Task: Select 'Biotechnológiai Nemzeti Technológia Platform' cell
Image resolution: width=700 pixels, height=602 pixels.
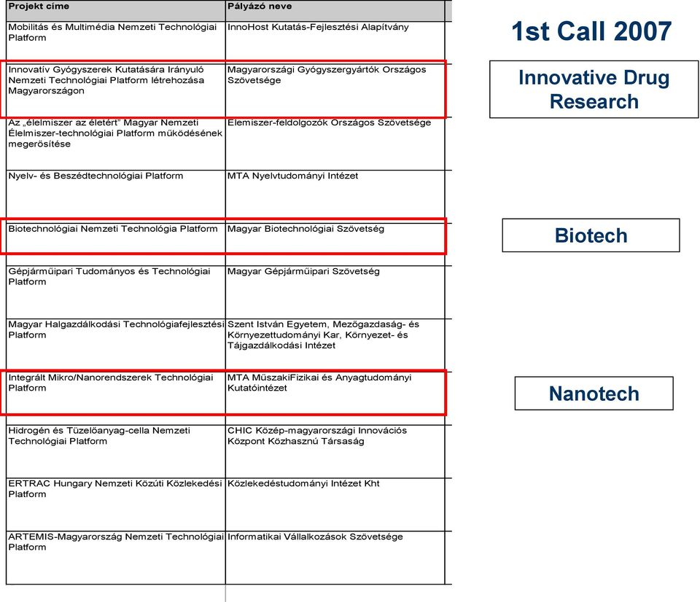Action: (x=116, y=244)
